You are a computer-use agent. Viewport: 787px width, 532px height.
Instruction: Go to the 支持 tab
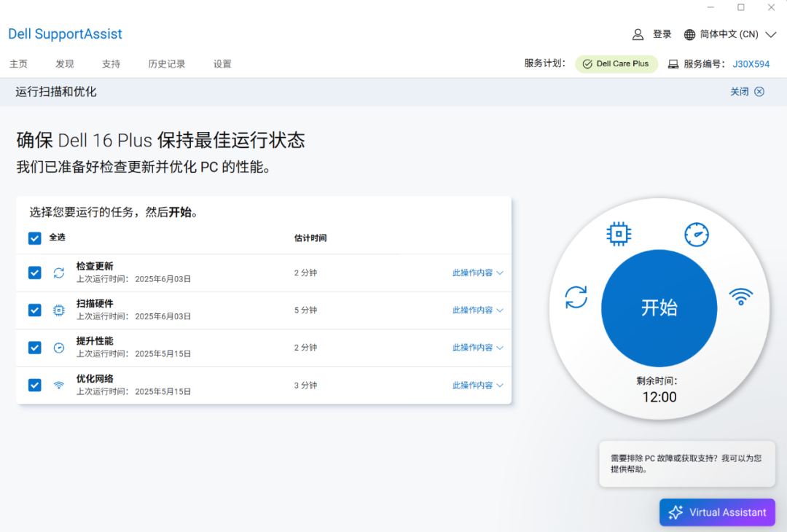[111, 63]
